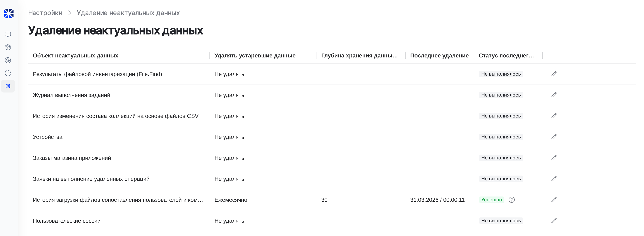Sort by Объект неактуальных данных column header
The height and width of the screenshot is (236, 644).
[x=75, y=56]
